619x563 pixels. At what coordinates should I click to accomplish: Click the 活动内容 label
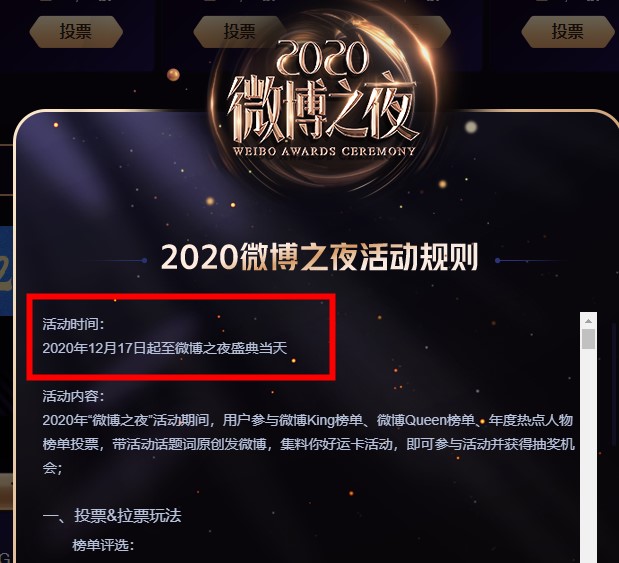pyautogui.click(x=73, y=396)
